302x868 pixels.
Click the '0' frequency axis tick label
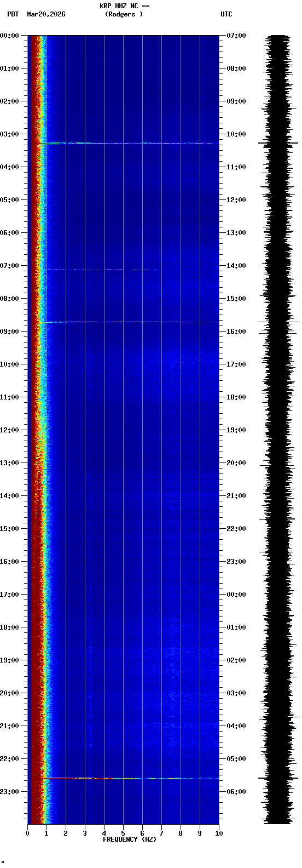pos(27,833)
